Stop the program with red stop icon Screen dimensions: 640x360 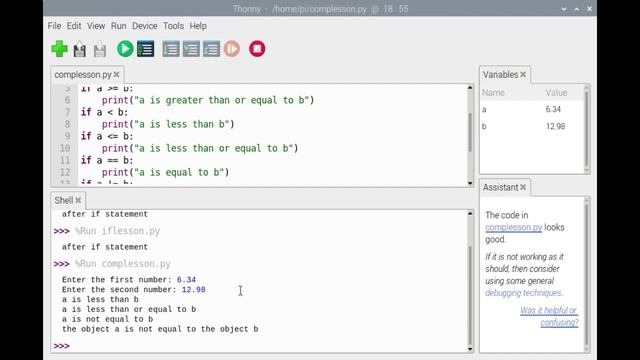[x=257, y=49]
